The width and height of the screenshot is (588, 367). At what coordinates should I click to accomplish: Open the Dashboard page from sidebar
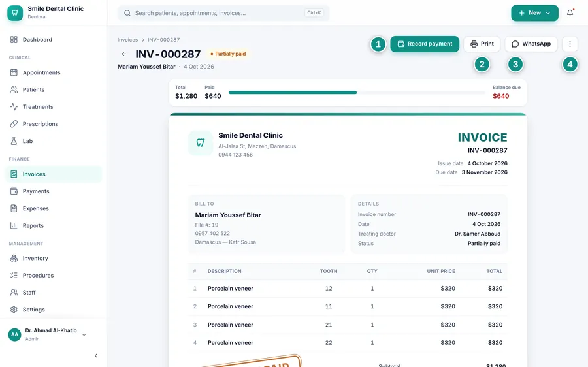pos(54,40)
